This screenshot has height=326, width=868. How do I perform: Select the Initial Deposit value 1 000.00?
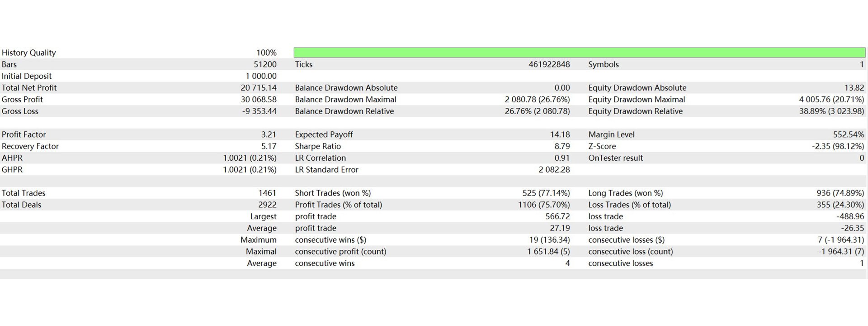pyautogui.click(x=261, y=76)
